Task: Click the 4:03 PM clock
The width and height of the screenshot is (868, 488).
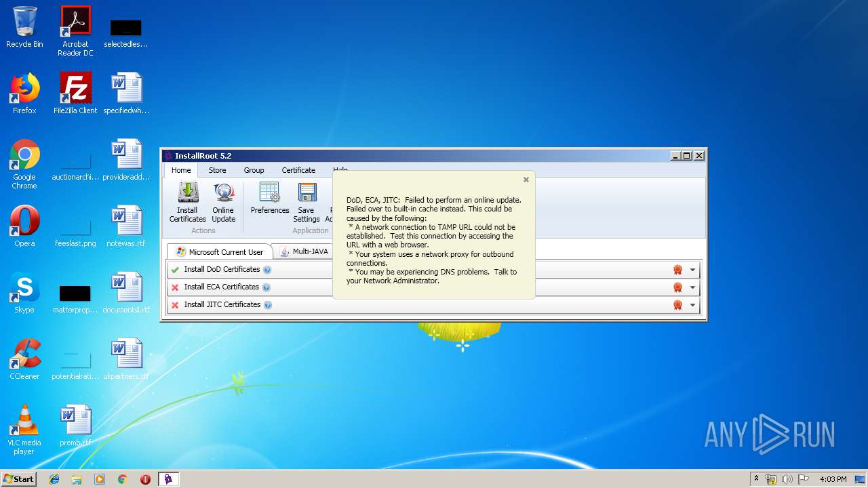Action: [833, 479]
